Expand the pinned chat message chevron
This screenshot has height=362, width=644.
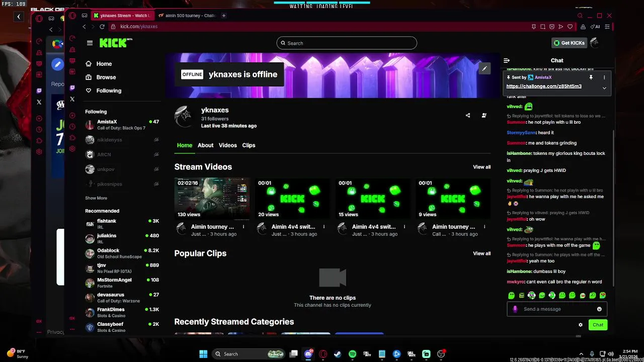[x=604, y=88]
